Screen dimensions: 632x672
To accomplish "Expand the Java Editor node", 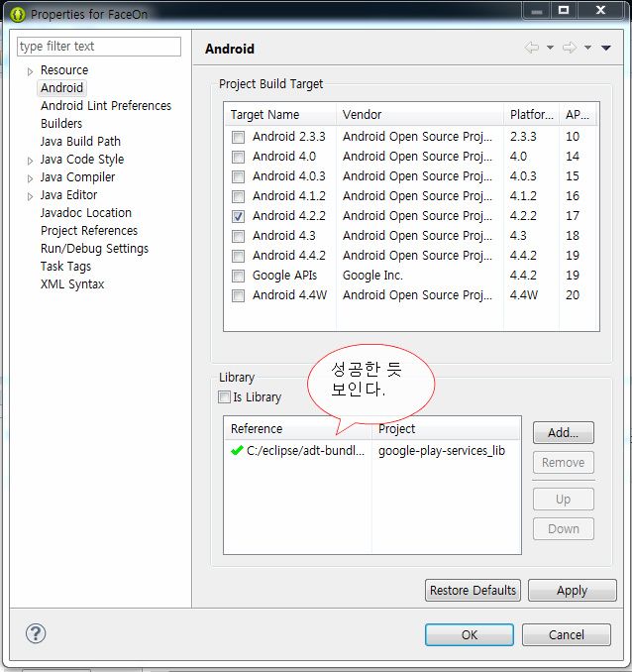I will 30,196.
